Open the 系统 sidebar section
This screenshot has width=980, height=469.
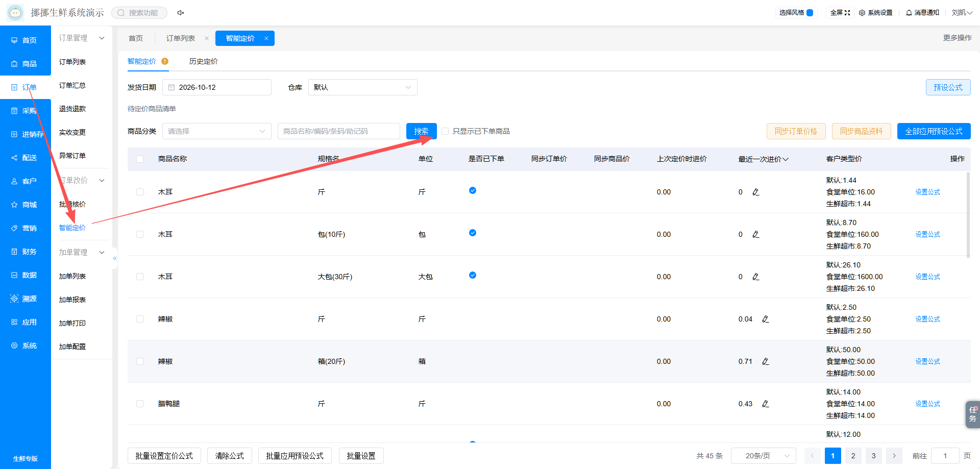pos(25,345)
